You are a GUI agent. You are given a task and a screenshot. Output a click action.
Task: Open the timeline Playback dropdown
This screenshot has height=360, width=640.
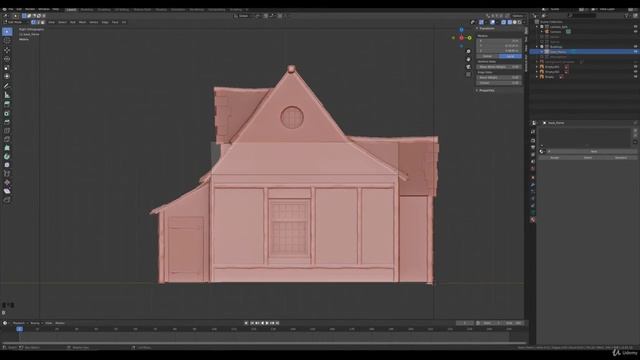pos(19,323)
